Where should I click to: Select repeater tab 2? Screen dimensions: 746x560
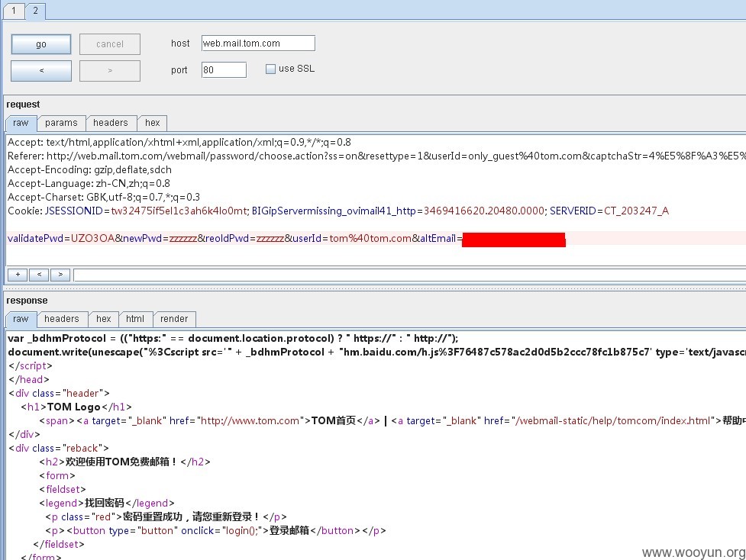(x=35, y=11)
